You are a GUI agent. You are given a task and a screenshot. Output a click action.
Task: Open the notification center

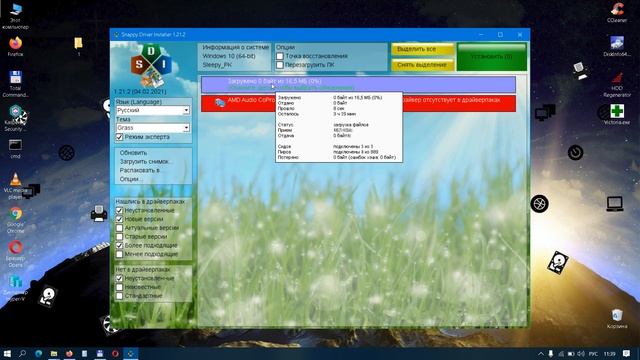point(626,353)
